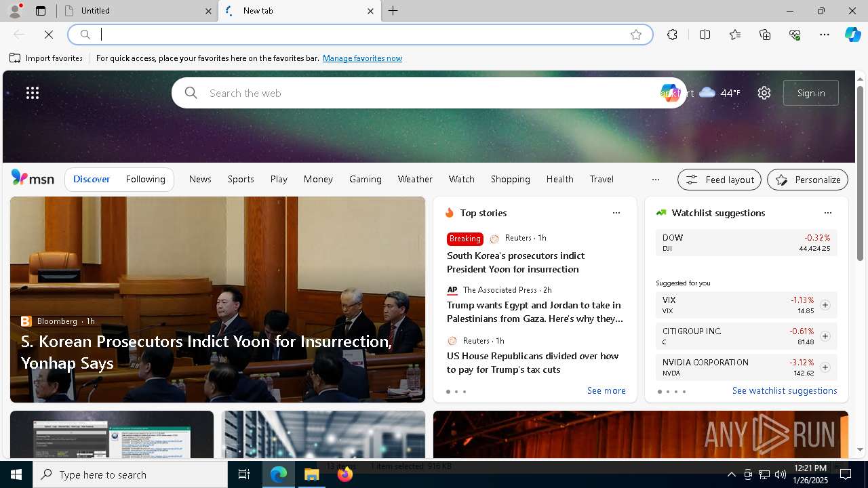Open the Extensions puzzle icon
The height and width of the screenshot is (488, 868).
(x=672, y=35)
